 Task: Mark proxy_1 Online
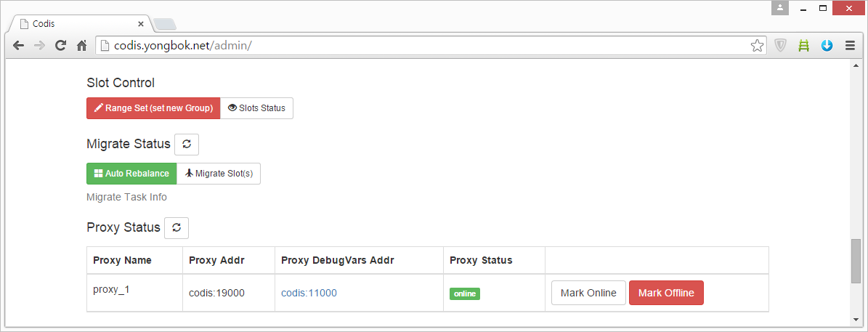click(x=588, y=293)
